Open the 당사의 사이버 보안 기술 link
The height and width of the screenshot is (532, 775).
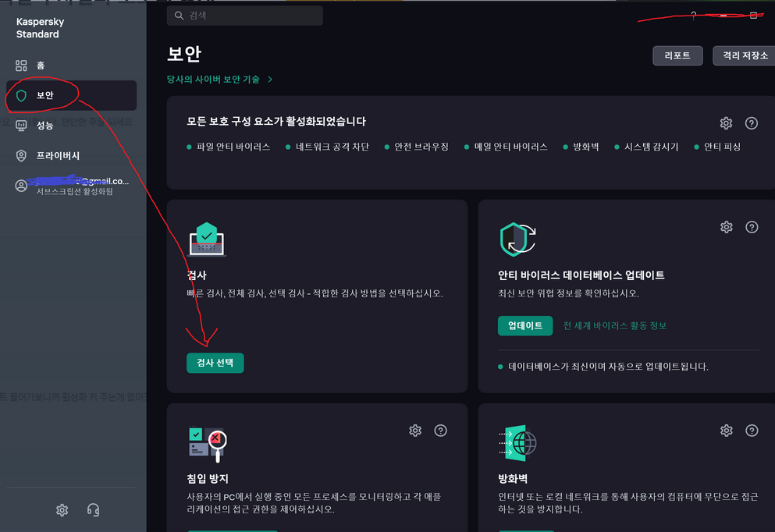(x=219, y=79)
